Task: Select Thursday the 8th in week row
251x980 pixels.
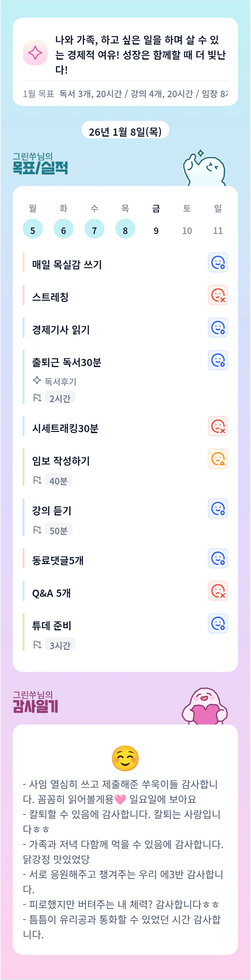Action: tap(125, 229)
